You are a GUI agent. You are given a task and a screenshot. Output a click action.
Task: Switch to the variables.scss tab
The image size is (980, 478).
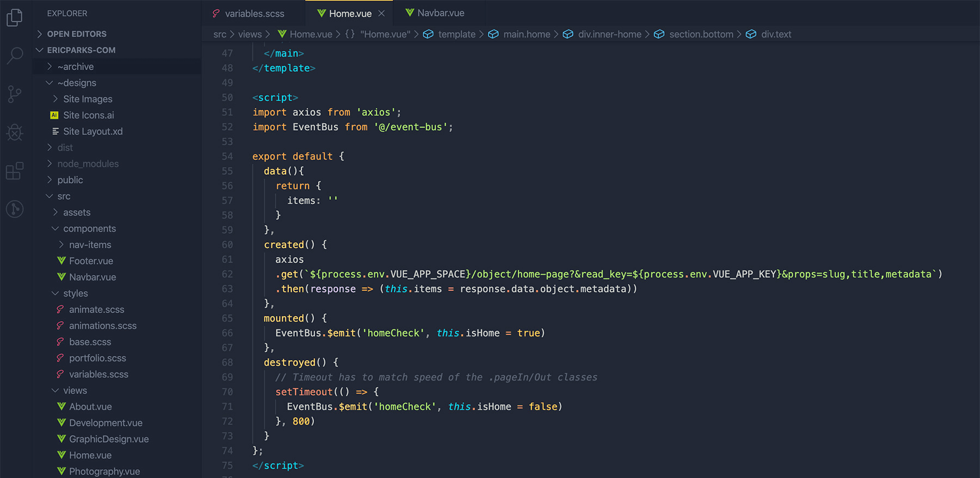click(254, 13)
